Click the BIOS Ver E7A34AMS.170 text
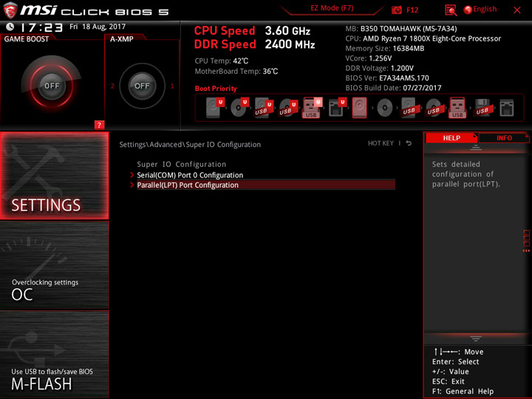This screenshot has width=532, height=399. coord(387,78)
